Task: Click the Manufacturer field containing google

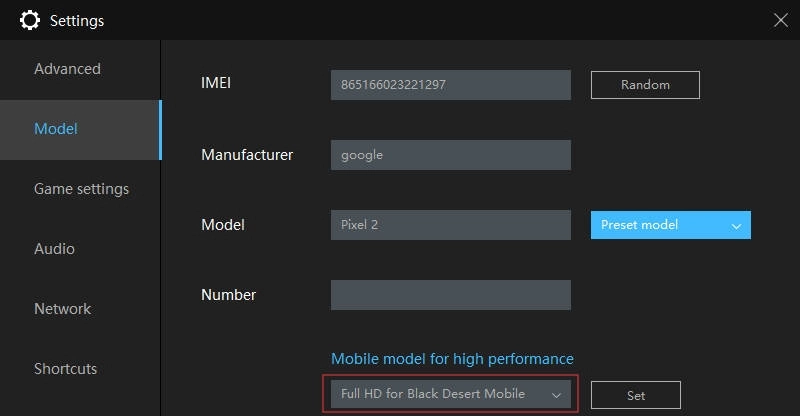Action: tap(450, 155)
